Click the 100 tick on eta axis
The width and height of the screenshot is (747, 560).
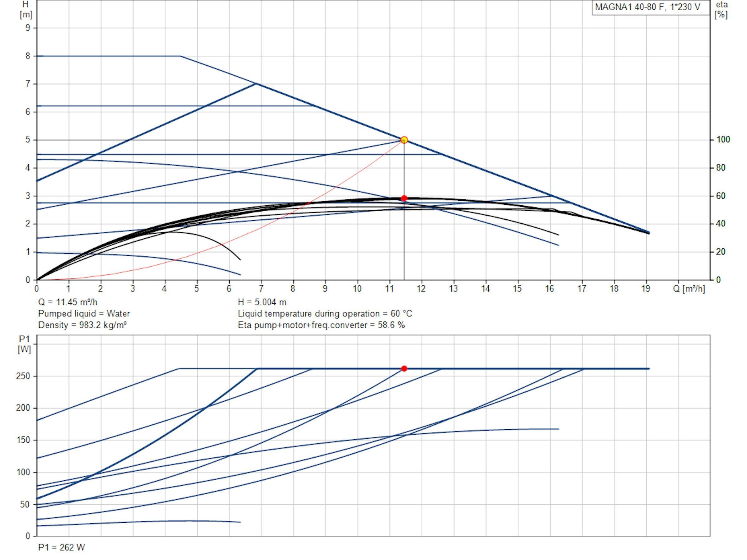point(723,139)
